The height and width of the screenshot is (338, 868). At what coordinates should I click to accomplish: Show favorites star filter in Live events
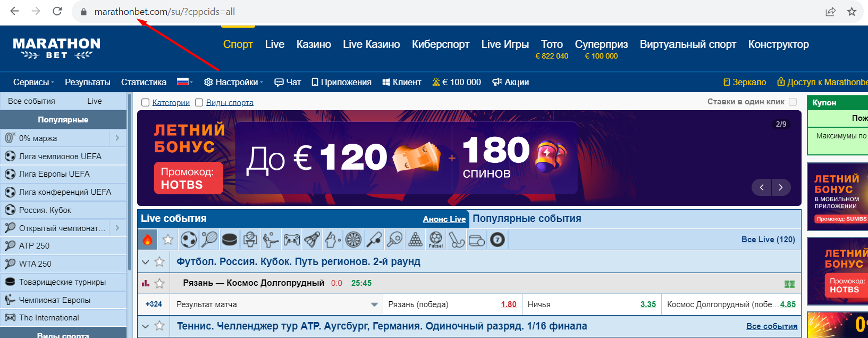(168, 240)
